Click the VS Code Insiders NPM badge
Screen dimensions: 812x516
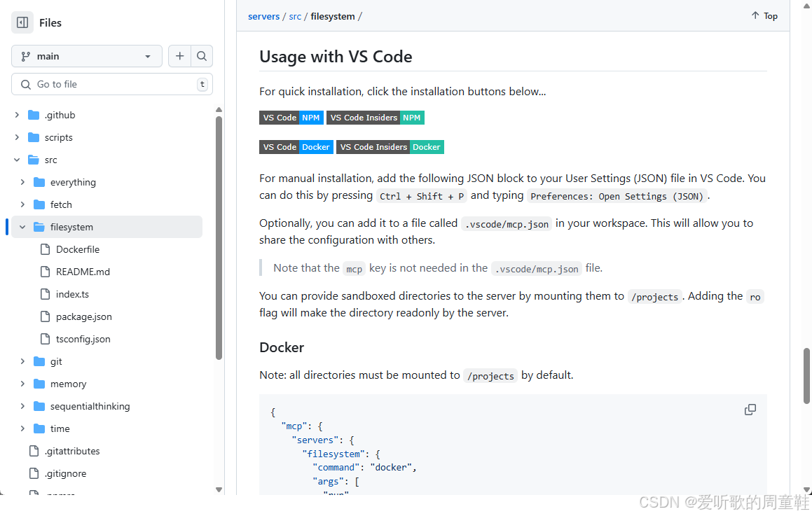[376, 118]
